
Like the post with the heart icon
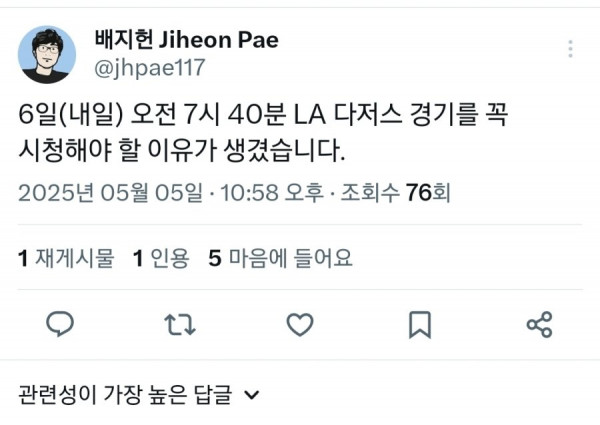300,324
